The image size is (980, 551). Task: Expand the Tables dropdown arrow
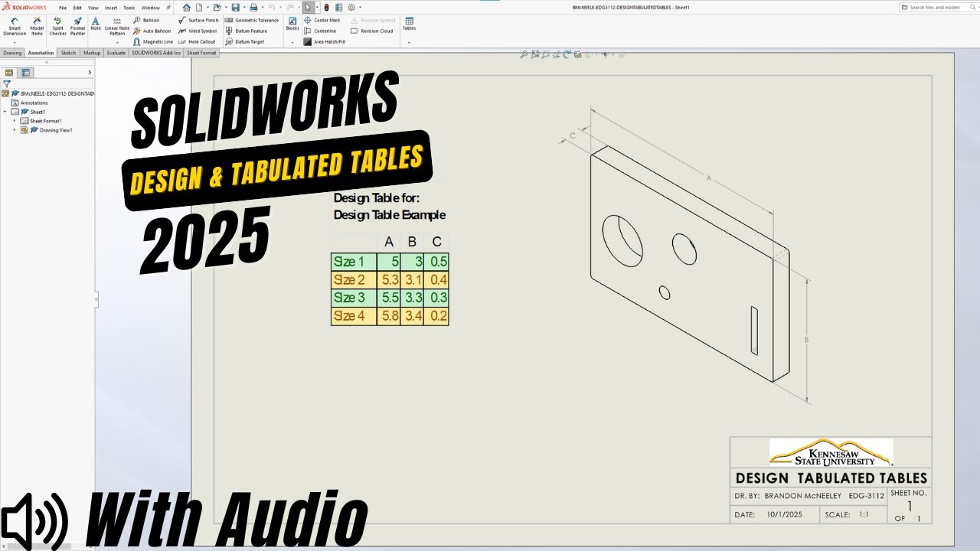click(409, 42)
